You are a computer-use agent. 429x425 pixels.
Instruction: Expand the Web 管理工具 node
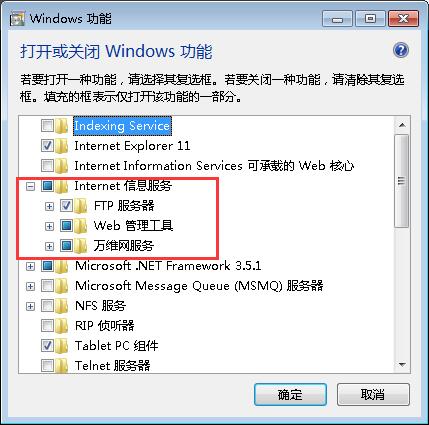49,226
